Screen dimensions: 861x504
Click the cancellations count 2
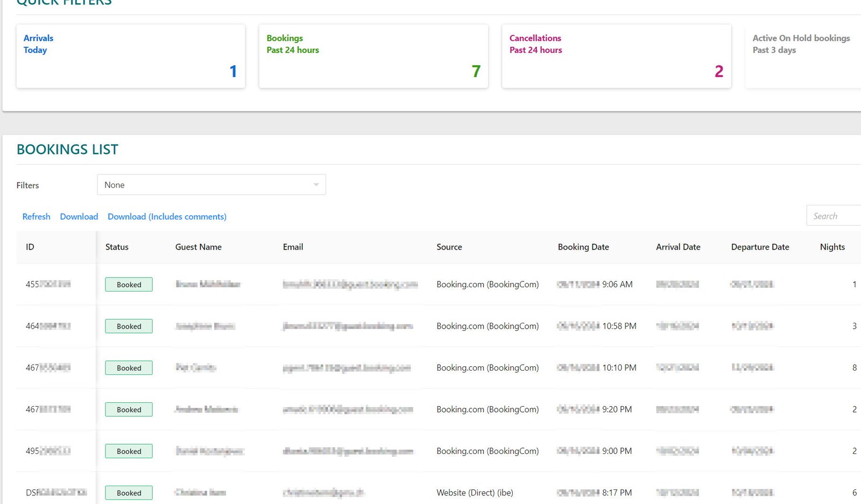(x=719, y=71)
